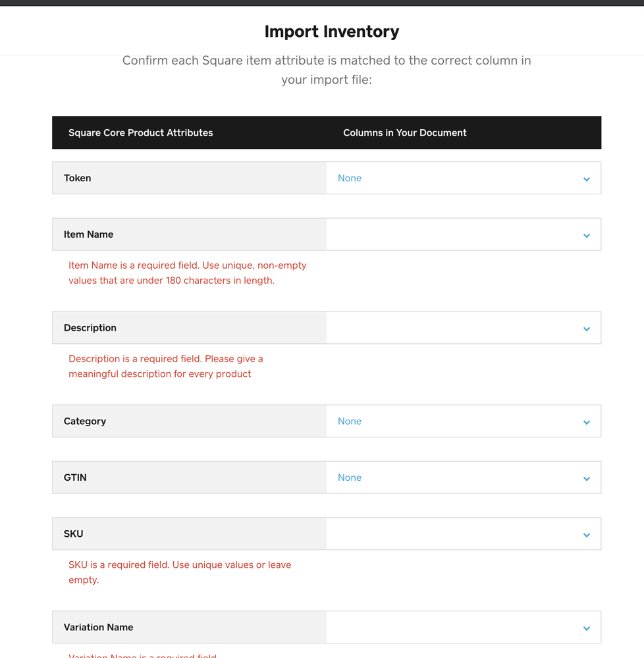This screenshot has width=644, height=658.
Task: Click the chevron arrow in the Category row
Action: pyautogui.click(x=586, y=422)
